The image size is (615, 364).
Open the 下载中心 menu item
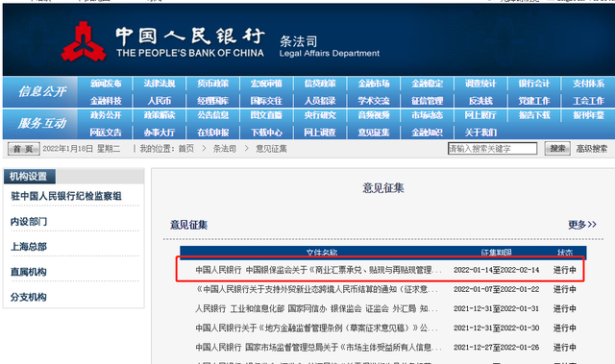pyautogui.click(x=266, y=133)
